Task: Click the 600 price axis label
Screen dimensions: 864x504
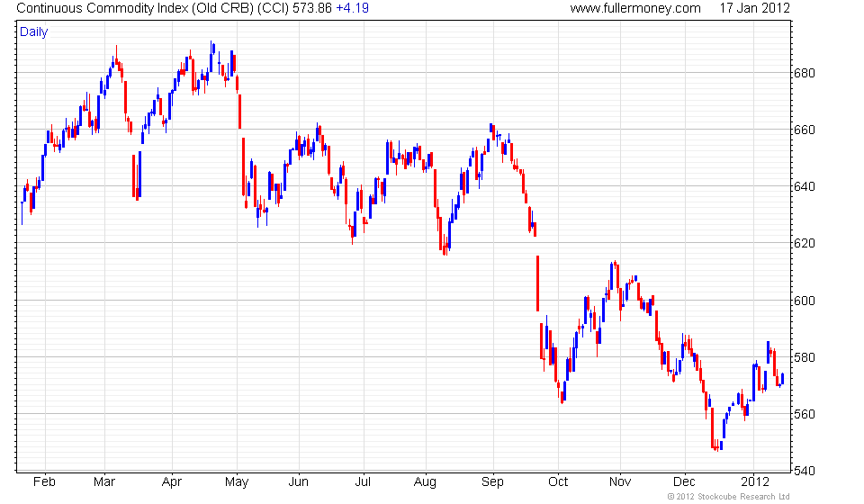Action: [804, 301]
